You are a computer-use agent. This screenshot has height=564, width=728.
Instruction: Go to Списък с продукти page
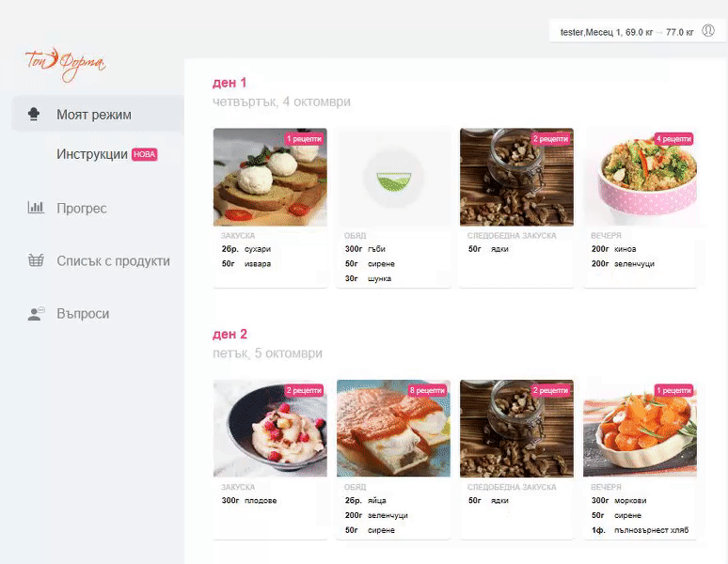click(x=113, y=261)
